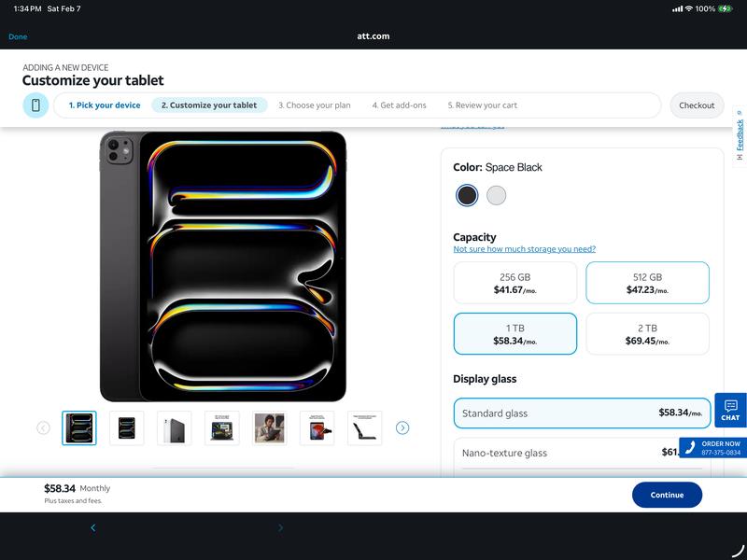747x560 pixels.
Task: Select fifth thumbnail with person holding iPad
Action: point(270,428)
